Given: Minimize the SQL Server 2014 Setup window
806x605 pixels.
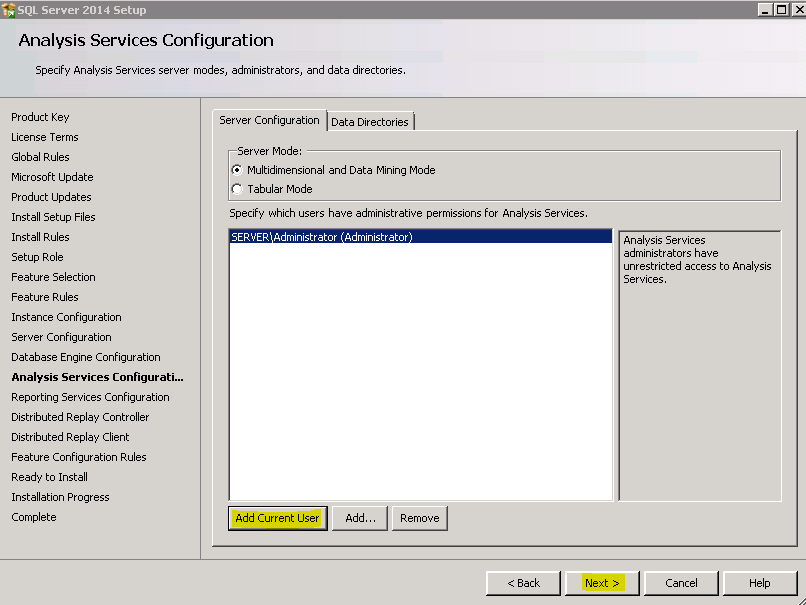Looking at the screenshot, I should [765, 10].
